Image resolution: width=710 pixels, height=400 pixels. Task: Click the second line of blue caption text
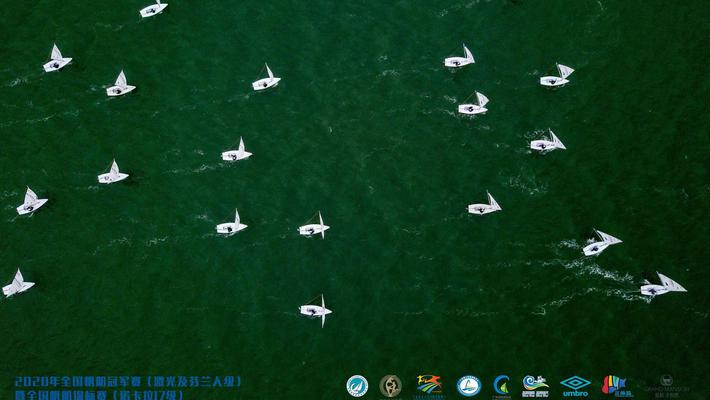[x=100, y=394]
